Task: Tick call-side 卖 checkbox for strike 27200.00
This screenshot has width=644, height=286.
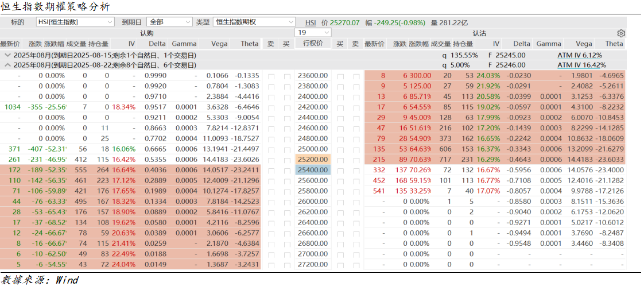Action: [x=271, y=265]
